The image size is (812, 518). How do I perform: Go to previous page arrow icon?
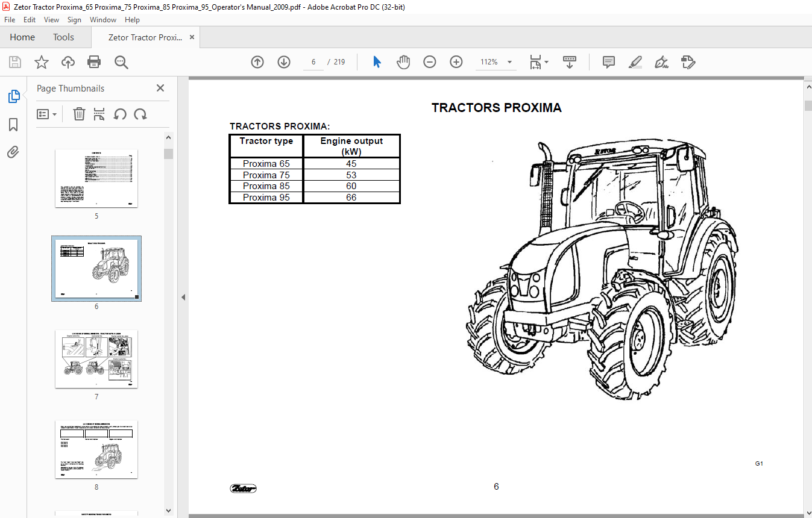pos(257,62)
